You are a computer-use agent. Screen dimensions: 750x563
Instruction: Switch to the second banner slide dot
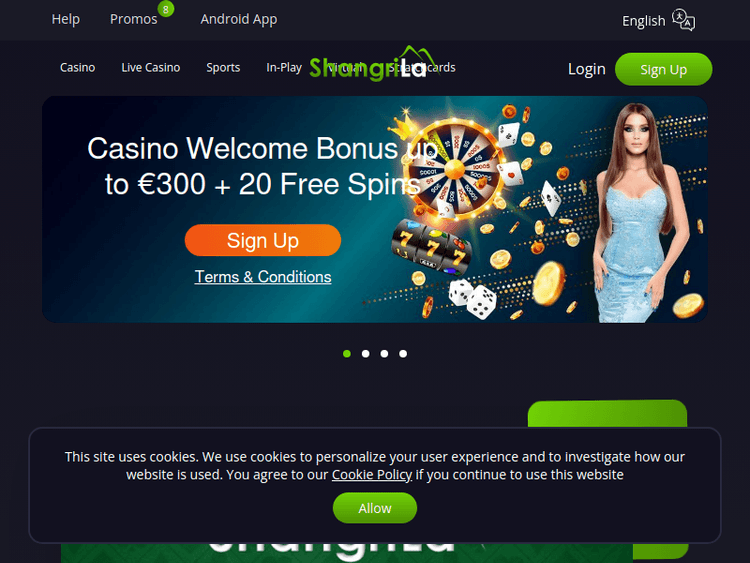coord(365,353)
